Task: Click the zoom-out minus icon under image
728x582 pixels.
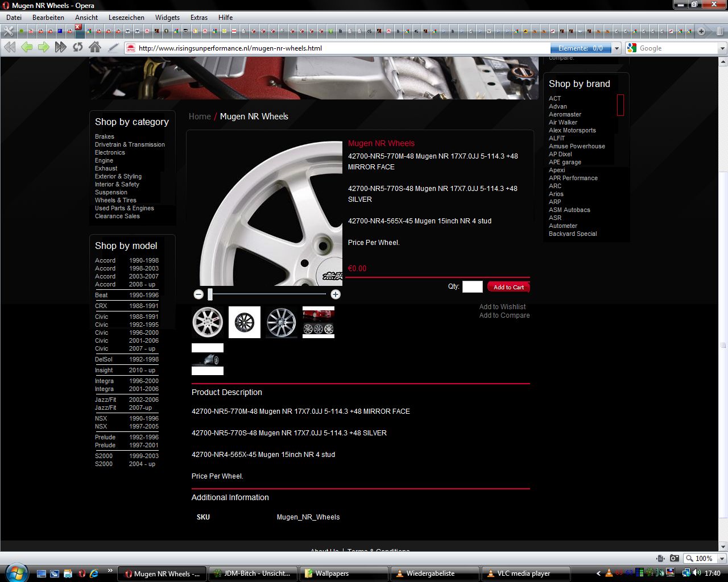Action: pos(198,294)
